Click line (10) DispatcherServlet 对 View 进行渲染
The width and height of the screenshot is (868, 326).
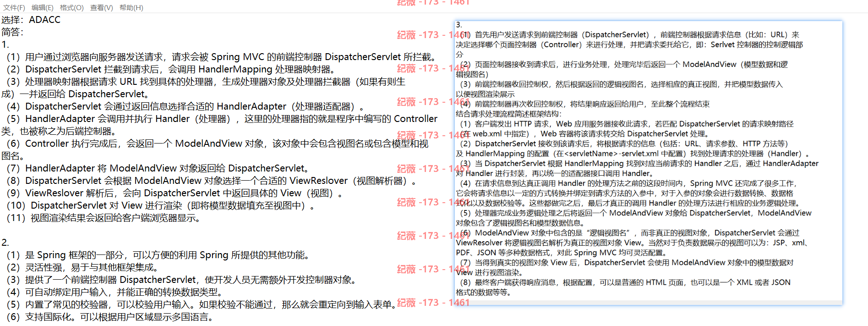tap(161, 205)
